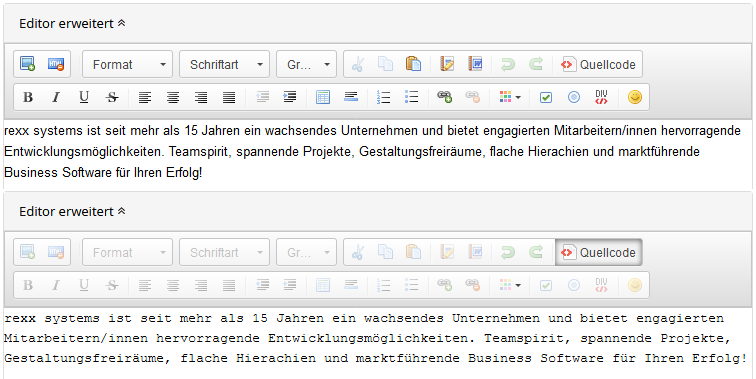Insert horizontal line via the active toolbar
The width and height of the screenshot is (756, 379).
pyautogui.click(x=351, y=97)
